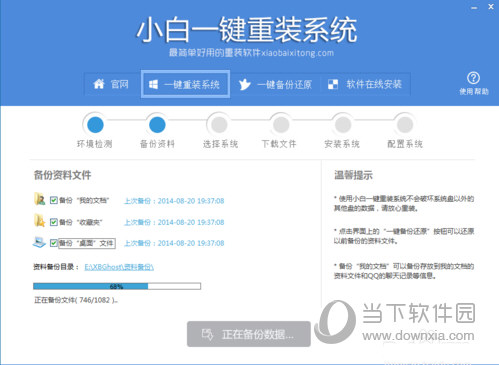Screen dimensions: 499x365
Task: Select the 安装系统 step circle
Action: pyautogui.click(x=343, y=125)
